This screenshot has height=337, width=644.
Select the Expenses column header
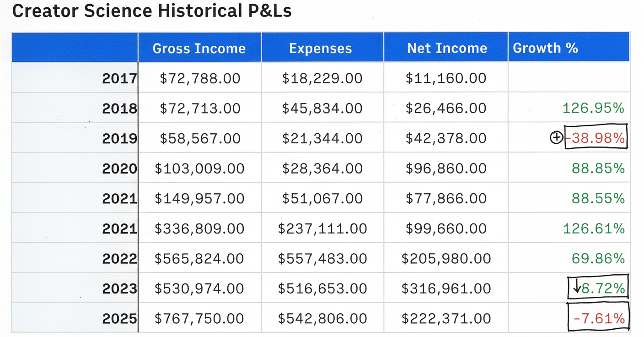320,48
